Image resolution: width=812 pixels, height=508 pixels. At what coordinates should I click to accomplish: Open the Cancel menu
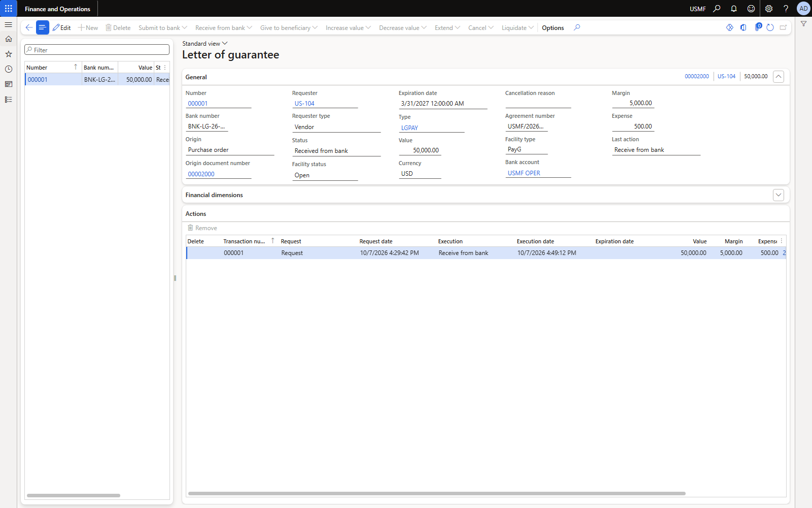pos(481,27)
